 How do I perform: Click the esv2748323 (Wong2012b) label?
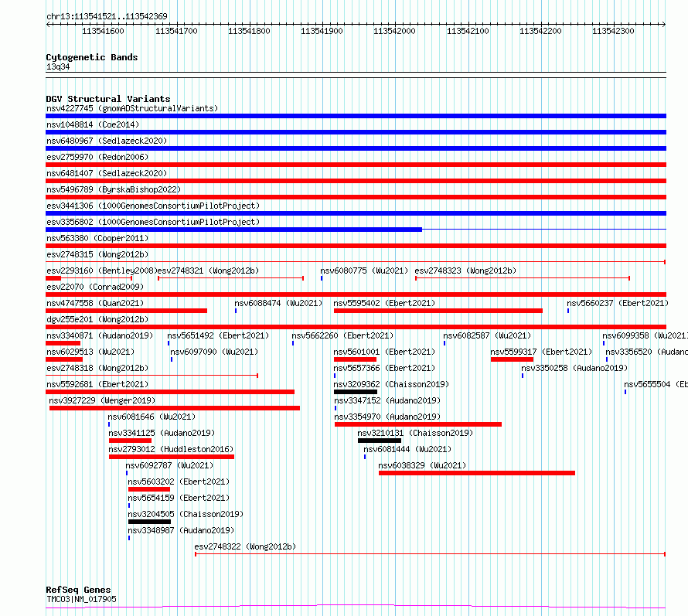(x=465, y=271)
